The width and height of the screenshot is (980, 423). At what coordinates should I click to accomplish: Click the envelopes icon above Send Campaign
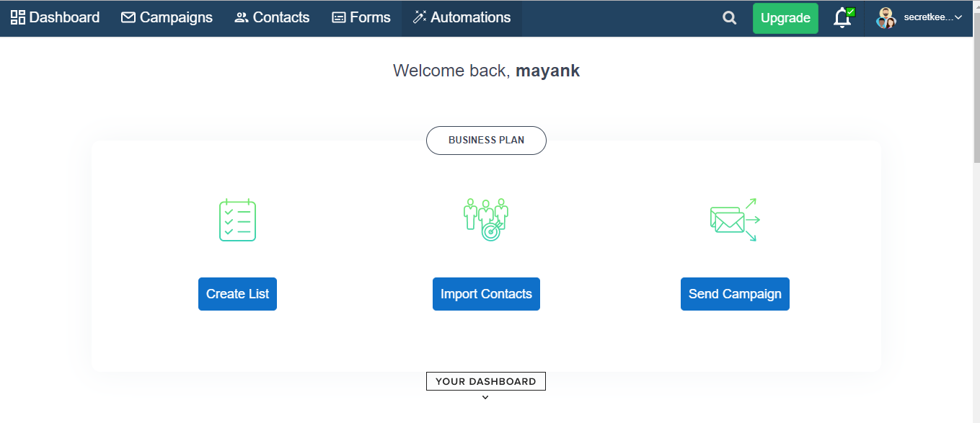coord(735,220)
